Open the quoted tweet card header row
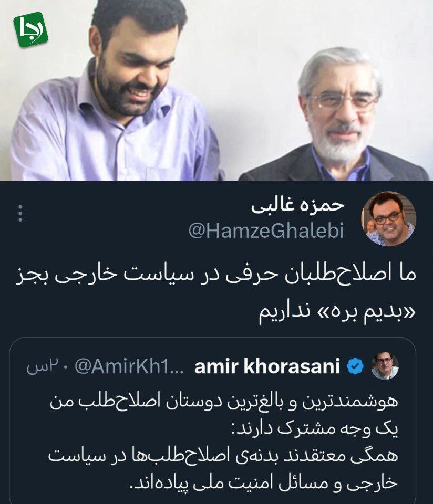433x504 pixels. (213, 366)
